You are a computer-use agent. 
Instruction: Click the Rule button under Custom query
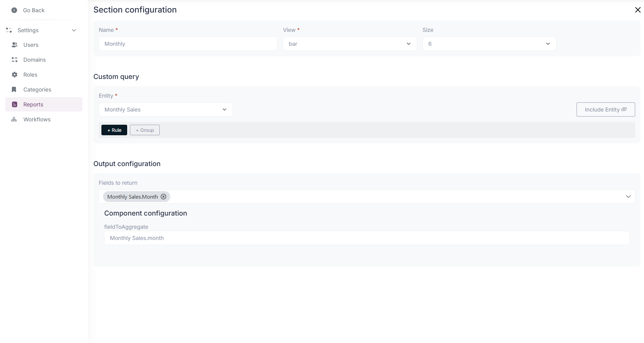click(x=114, y=130)
